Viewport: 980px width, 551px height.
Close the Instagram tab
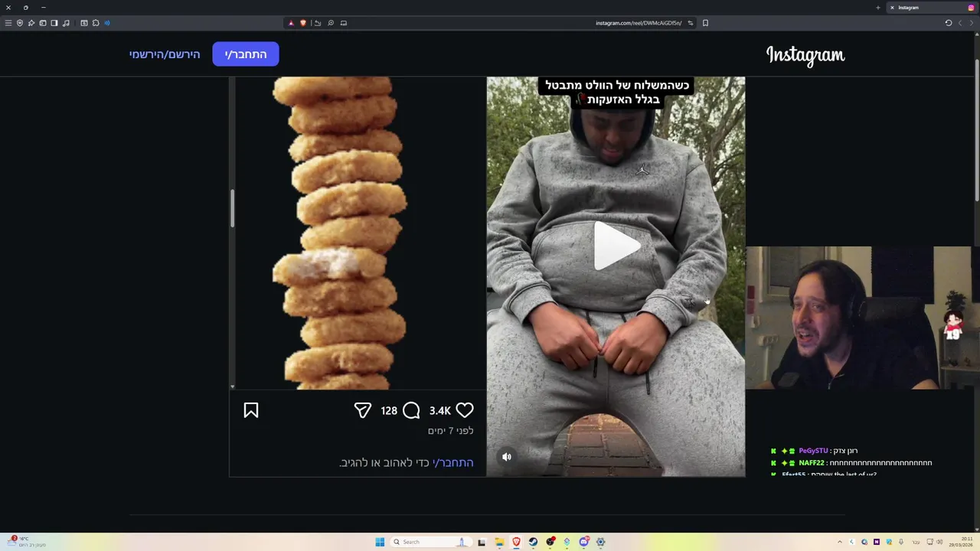click(892, 8)
